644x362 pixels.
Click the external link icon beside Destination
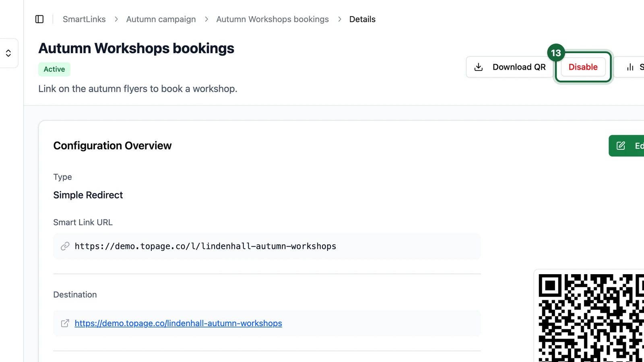click(65, 323)
